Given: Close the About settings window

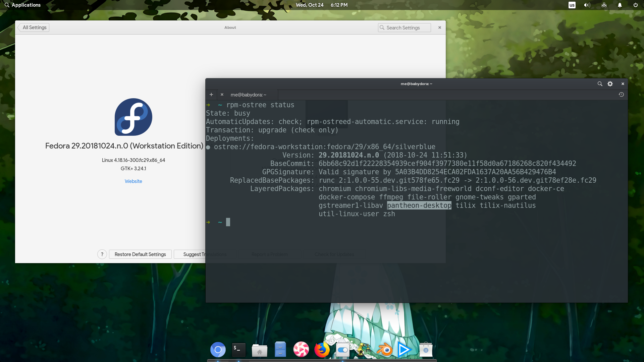Looking at the screenshot, I should click(440, 27).
